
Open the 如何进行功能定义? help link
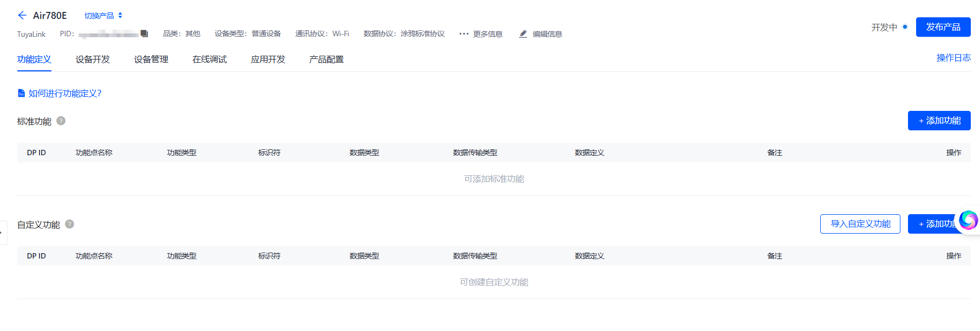pos(60,94)
